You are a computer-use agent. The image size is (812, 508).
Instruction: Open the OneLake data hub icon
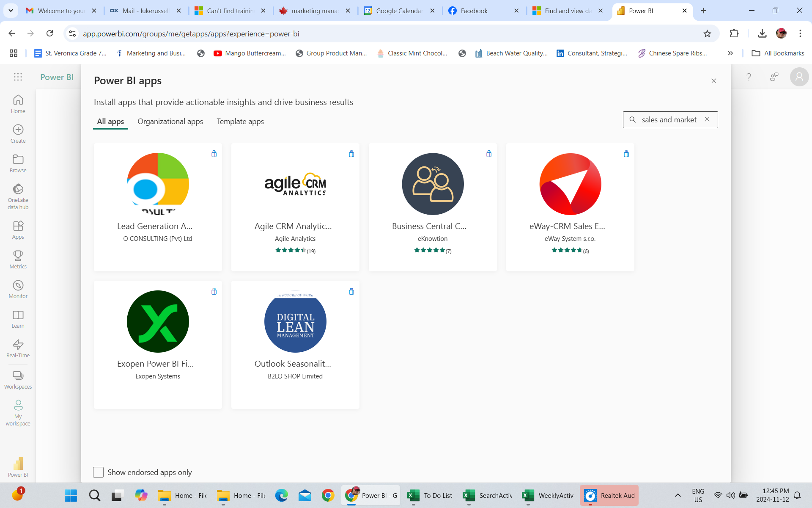pos(18,189)
